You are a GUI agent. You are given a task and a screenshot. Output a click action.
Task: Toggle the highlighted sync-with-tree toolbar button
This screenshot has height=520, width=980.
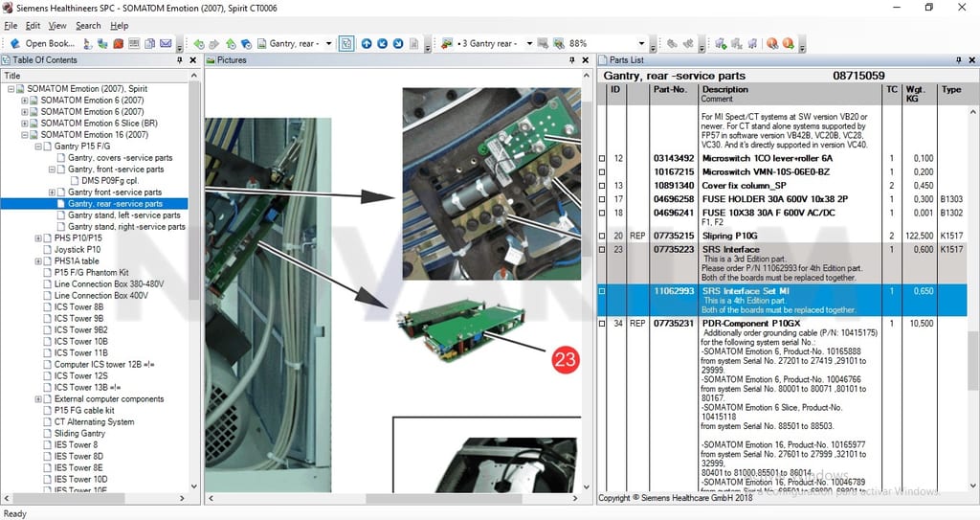pyautogui.click(x=346, y=43)
